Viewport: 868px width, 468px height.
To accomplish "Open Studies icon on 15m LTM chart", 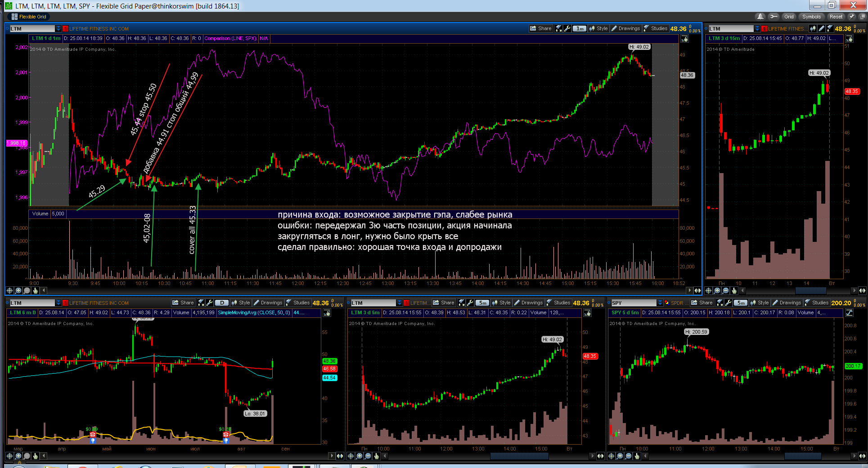I will (830, 28).
